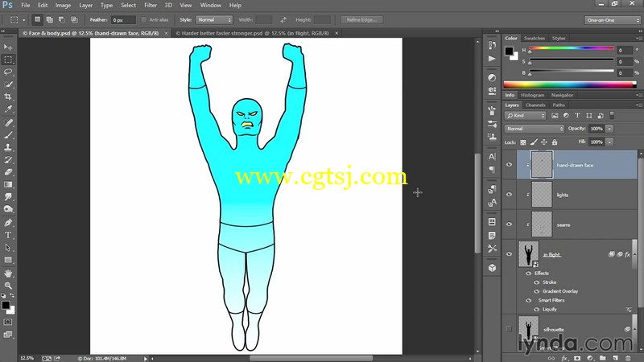Select the Clone Stamp tool
The height and width of the screenshot is (362, 644).
8,147
